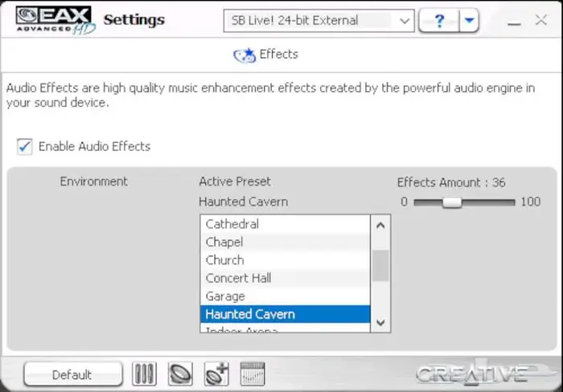Click the three-bar speaker icon in bottom toolbar
This screenshot has height=392, width=563.
point(144,374)
